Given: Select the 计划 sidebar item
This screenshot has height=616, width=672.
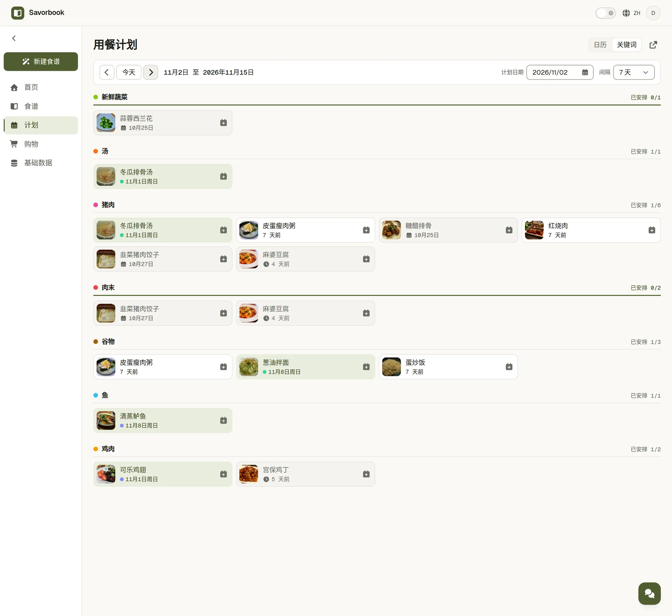Looking at the screenshot, I should (41, 125).
